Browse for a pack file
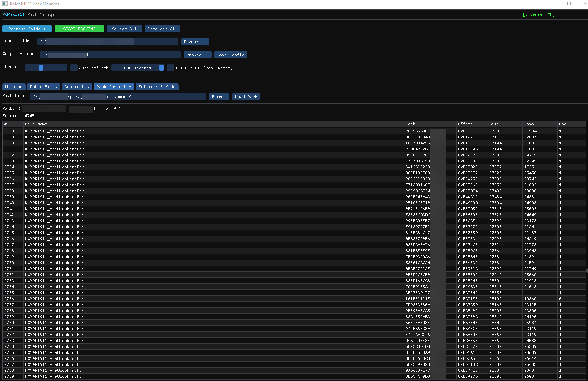 click(x=219, y=97)
